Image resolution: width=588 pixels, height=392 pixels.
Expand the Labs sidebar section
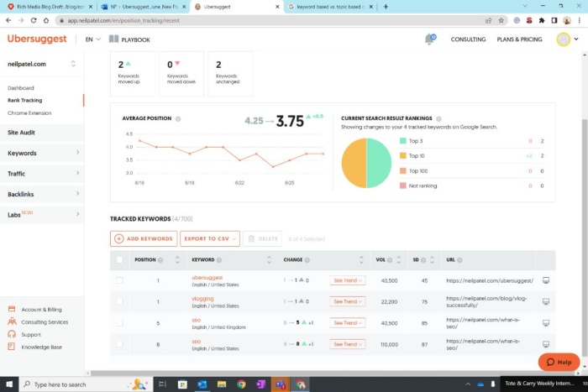42,215
